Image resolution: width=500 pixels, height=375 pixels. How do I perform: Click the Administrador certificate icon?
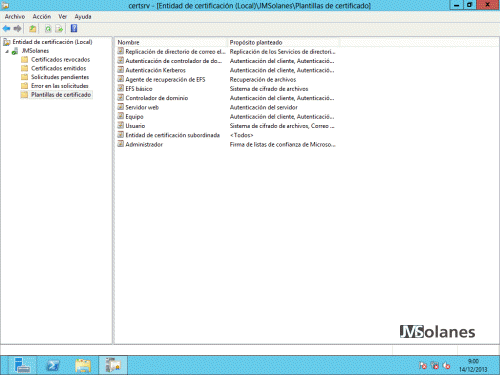coord(120,144)
